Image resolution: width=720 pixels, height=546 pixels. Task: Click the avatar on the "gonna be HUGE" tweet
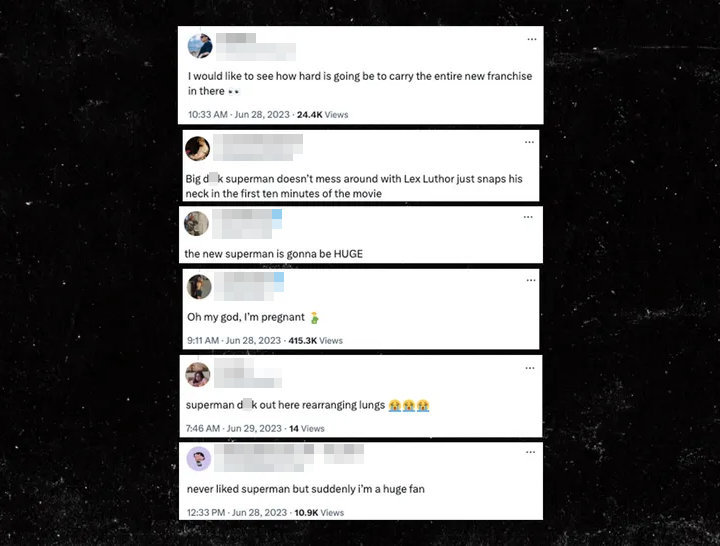197,224
